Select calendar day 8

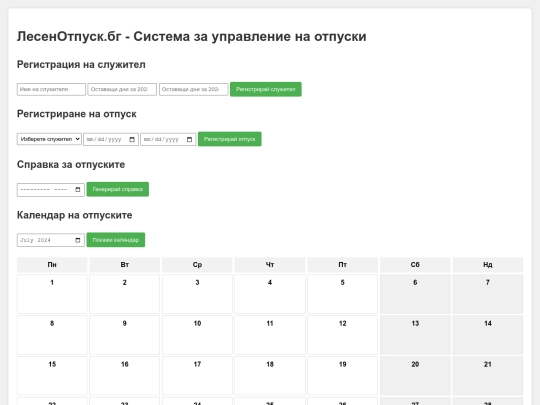click(x=52, y=335)
